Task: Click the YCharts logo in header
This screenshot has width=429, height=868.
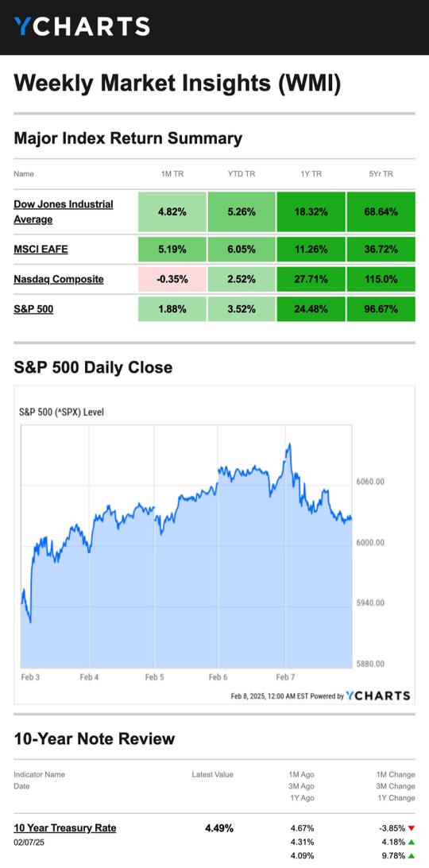Action: pyautogui.click(x=82, y=26)
